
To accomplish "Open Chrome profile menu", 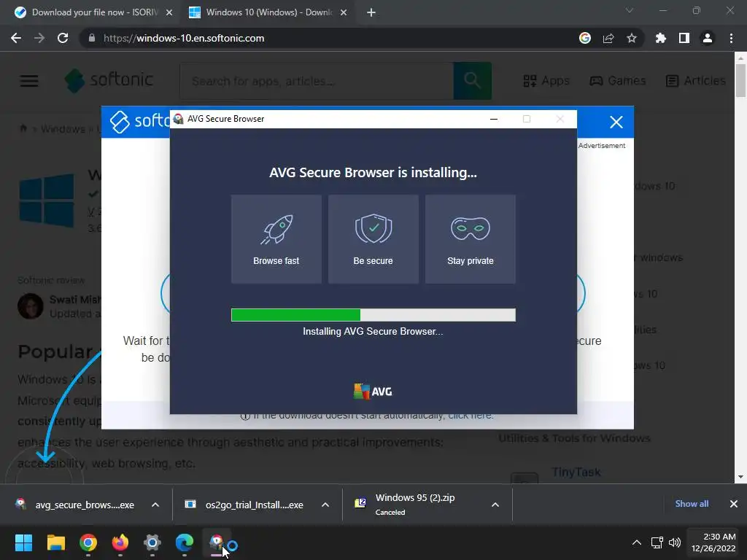I will (x=708, y=38).
